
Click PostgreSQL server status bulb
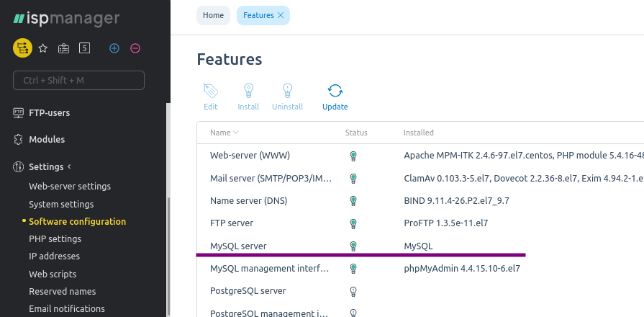[x=353, y=292]
